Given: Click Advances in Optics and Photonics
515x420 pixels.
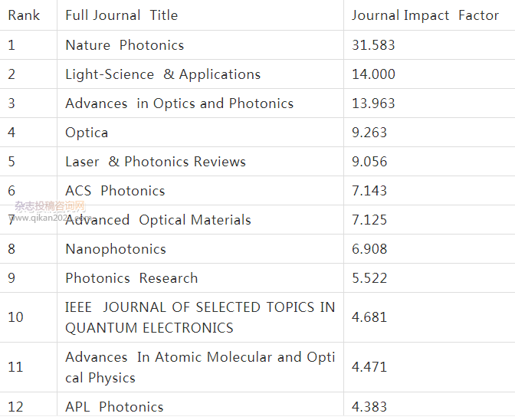Looking at the screenshot, I should coord(179,103).
